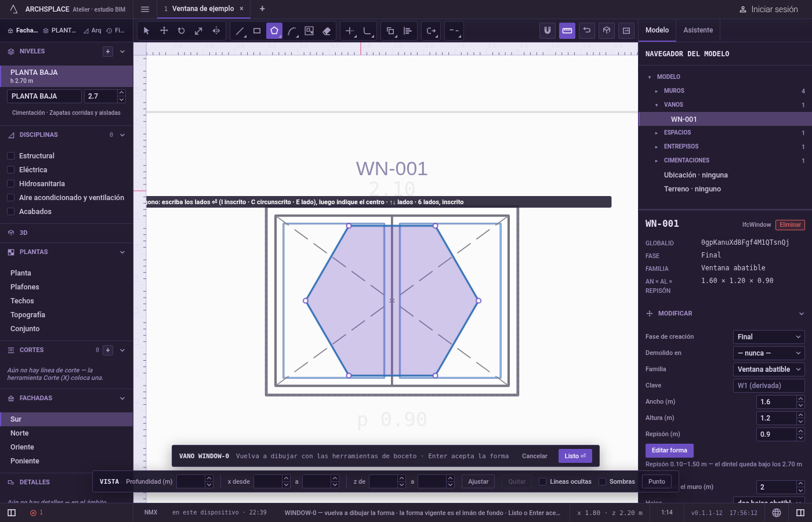Screen dimensions: 812x522
Task: Switch to the Modelo tab
Action: coord(657,30)
